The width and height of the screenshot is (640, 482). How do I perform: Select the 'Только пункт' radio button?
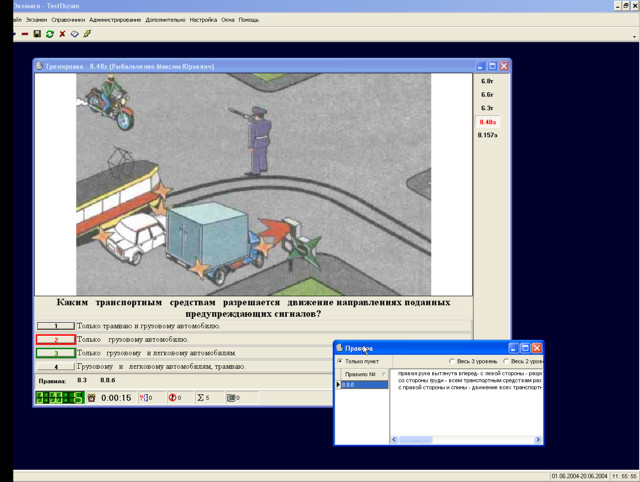tap(340, 361)
